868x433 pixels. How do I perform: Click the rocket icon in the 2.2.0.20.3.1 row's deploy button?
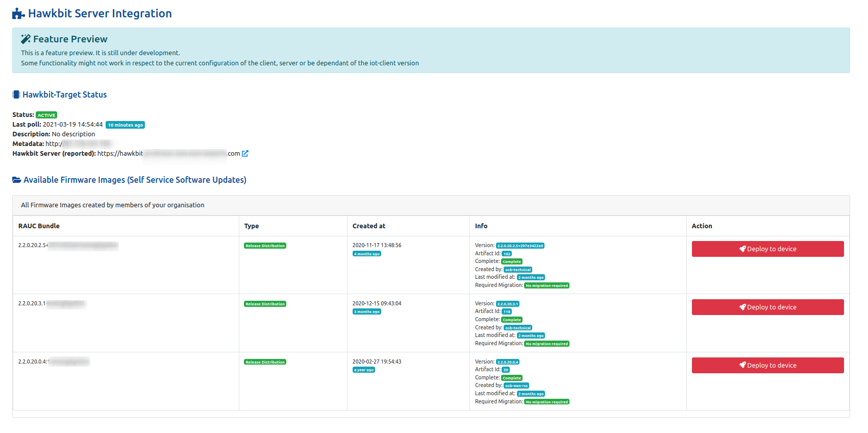coord(742,307)
